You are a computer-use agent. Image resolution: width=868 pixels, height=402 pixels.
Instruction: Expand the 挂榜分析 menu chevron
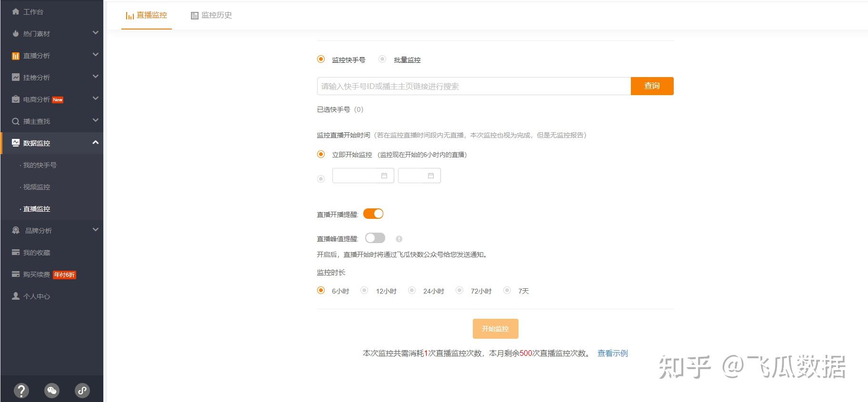tap(95, 77)
